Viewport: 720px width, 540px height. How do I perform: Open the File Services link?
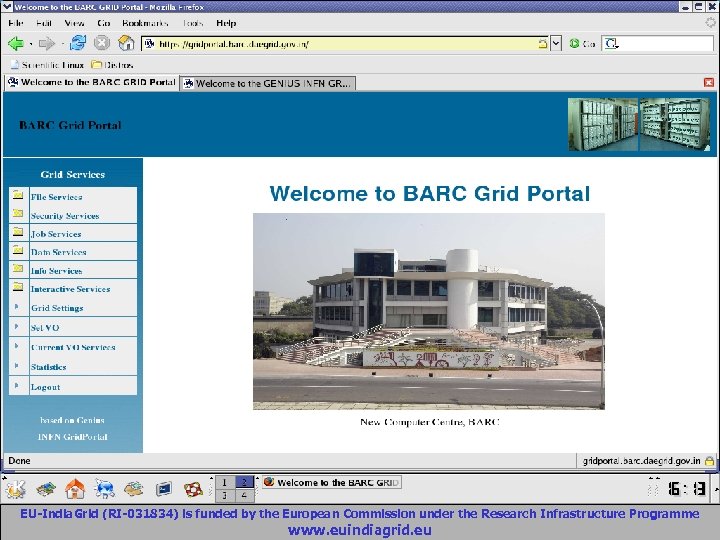[x=56, y=197]
